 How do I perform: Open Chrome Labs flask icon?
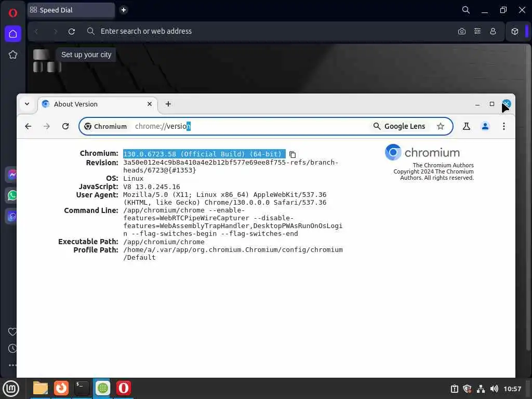(467, 126)
